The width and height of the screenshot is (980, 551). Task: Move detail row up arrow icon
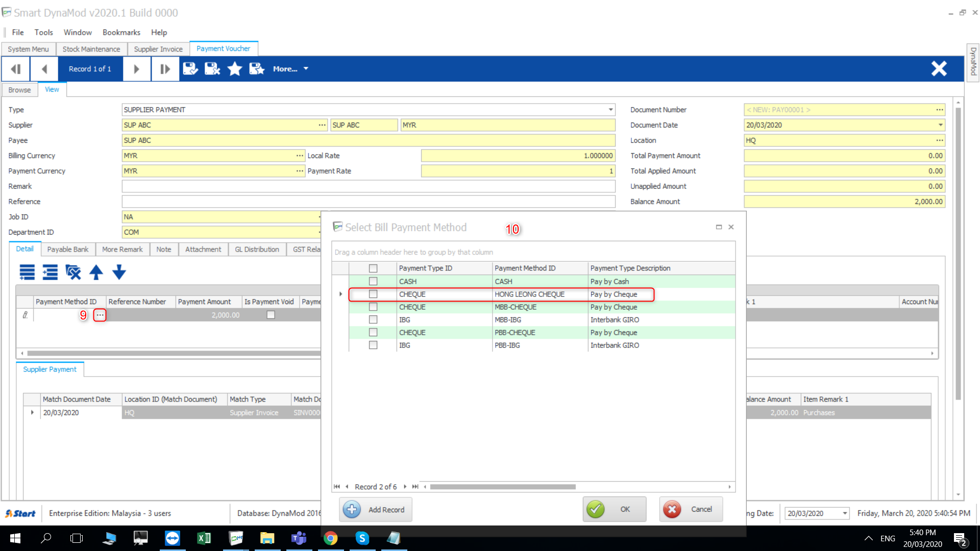coord(96,272)
